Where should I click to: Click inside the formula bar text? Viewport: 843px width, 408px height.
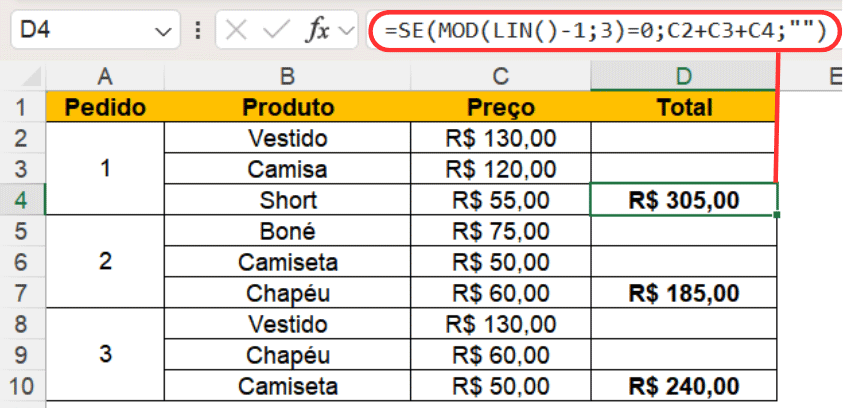tap(598, 31)
